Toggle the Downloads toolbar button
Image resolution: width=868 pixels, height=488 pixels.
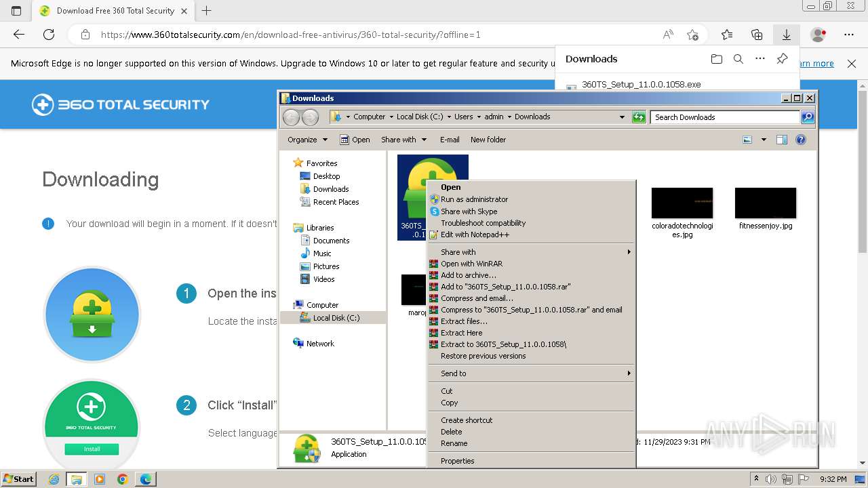click(787, 35)
